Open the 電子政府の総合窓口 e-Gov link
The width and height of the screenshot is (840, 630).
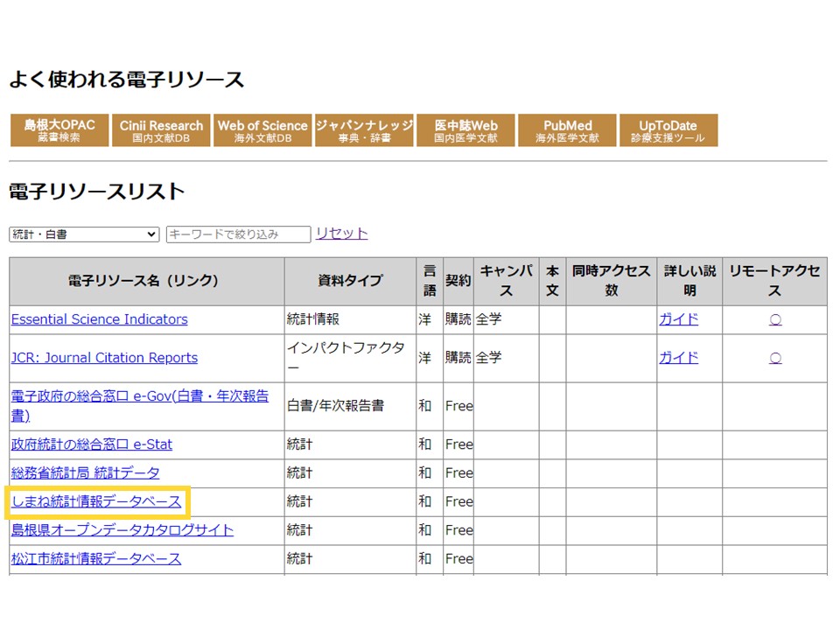click(x=140, y=405)
